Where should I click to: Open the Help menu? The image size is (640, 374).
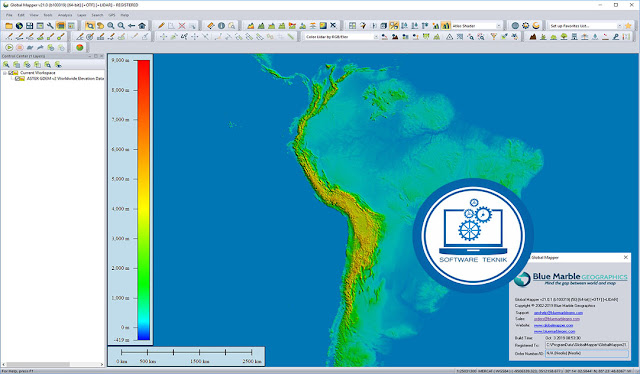pos(125,15)
